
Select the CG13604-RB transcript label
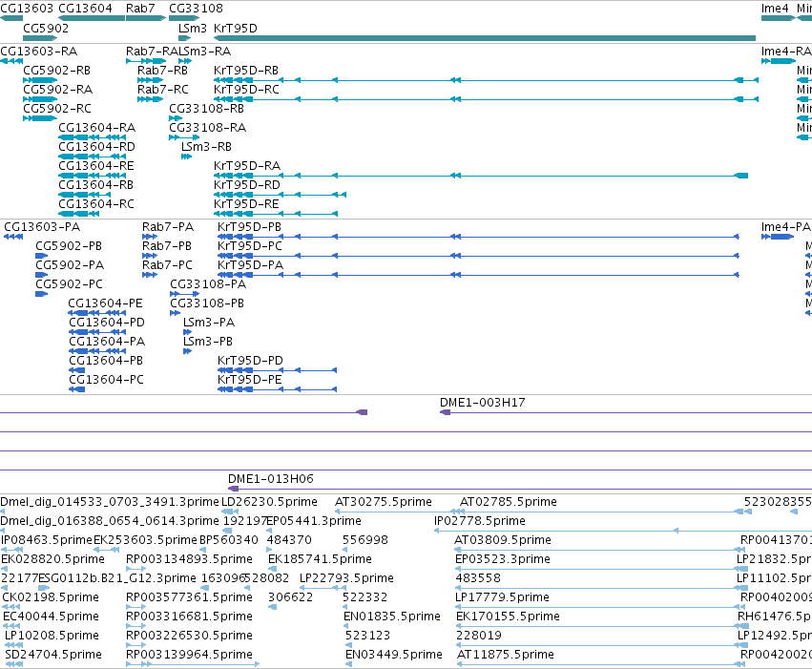tap(95, 185)
